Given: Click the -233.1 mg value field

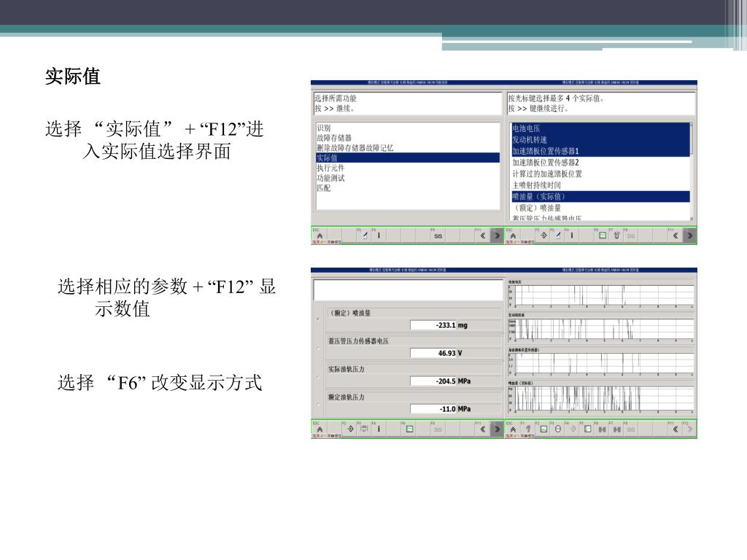Looking at the screenshot, I should click(433, 325).
